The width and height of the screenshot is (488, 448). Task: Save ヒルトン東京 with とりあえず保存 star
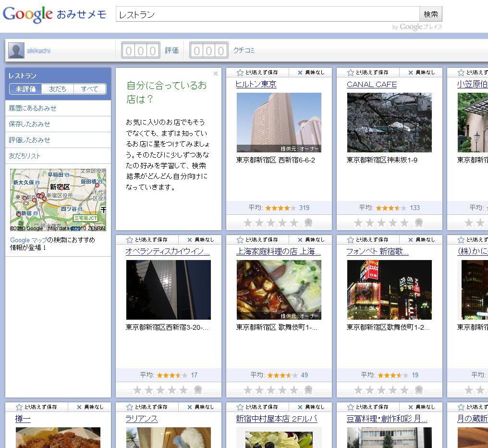[x=257, y=72]
